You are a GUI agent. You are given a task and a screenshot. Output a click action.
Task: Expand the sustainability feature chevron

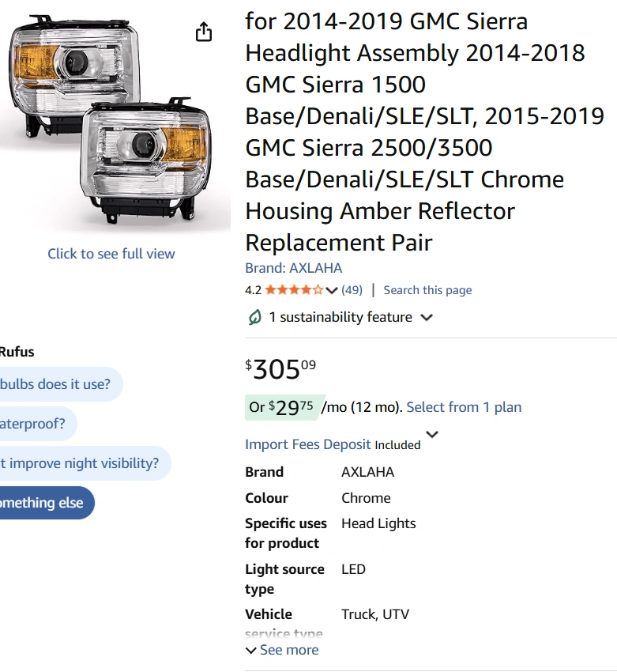pos(427,317)
